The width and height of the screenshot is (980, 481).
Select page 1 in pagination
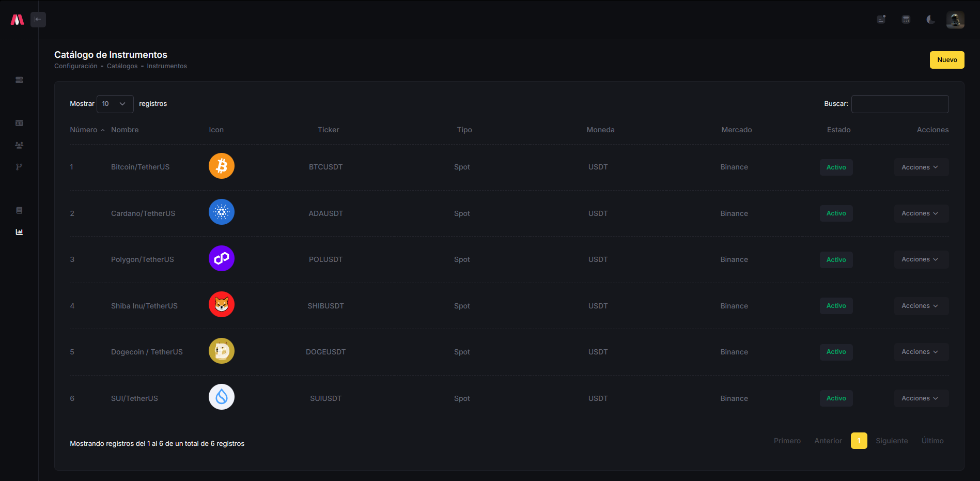pos(859,441)
